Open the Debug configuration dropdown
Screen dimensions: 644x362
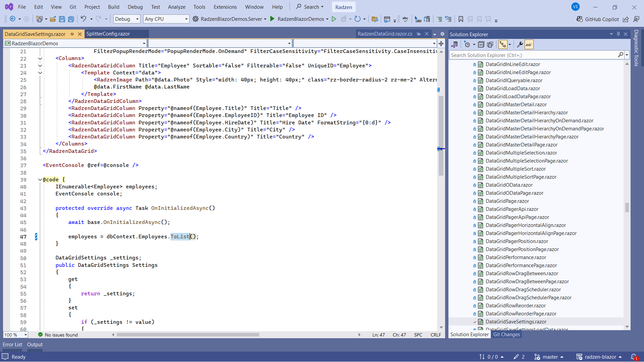click(127, 19)
